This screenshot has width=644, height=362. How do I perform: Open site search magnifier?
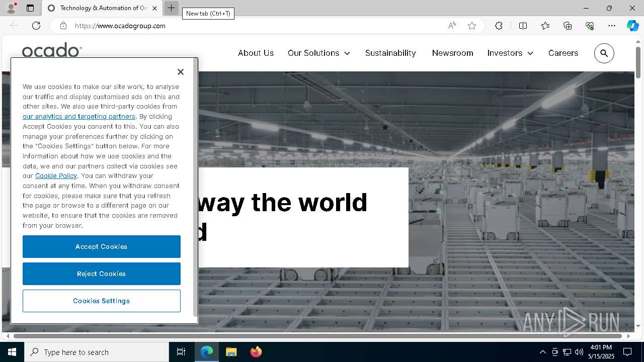click(x=604, y=53)
